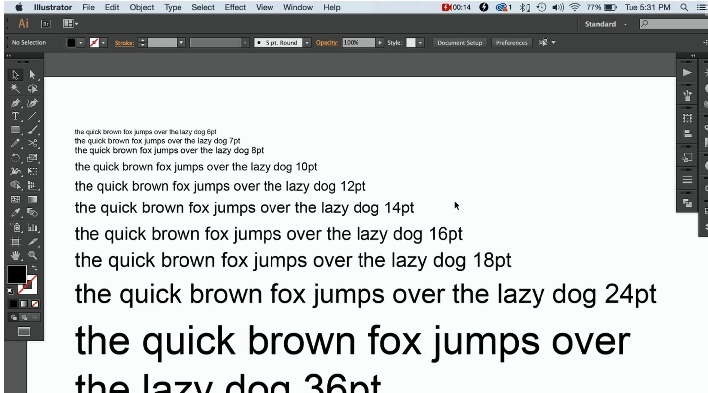Open the Object menu
Viewport: 708px width, 393px height.
(142, 7)
